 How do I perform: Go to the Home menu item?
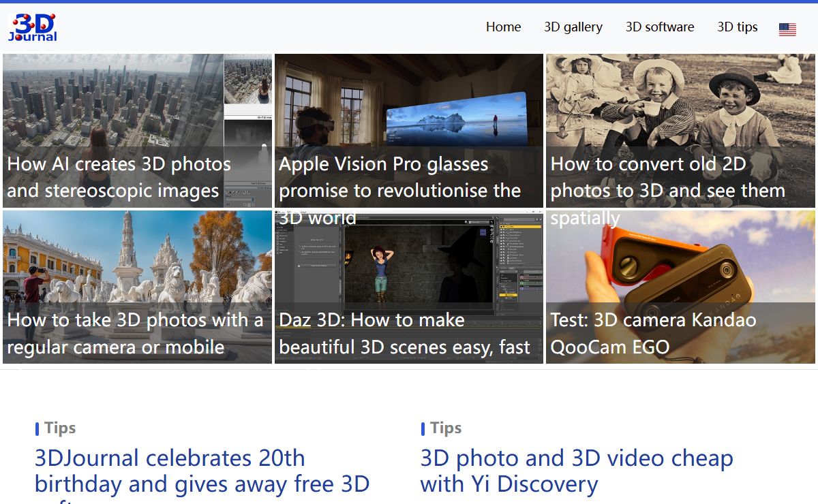(503, 27)
